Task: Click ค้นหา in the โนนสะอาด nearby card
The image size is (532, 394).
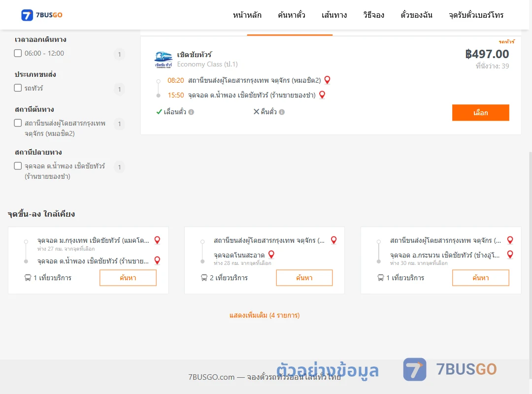Action: (x=304, y=278)
